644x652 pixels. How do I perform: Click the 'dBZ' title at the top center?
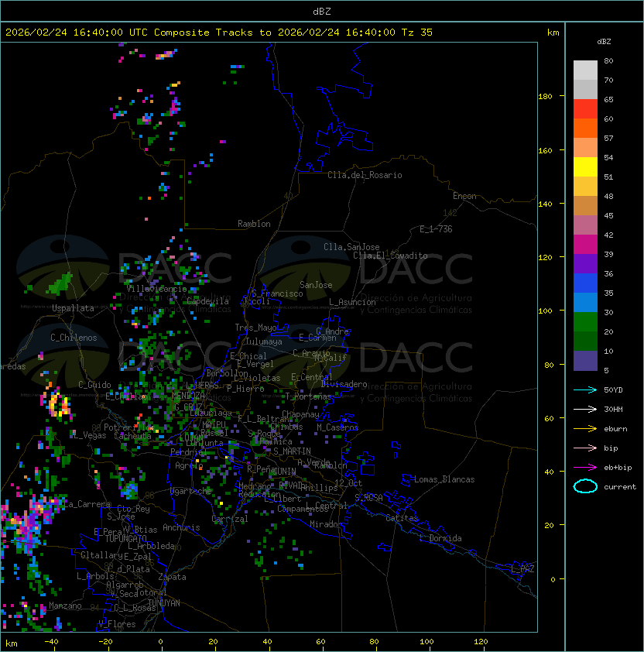click(322, 12)
